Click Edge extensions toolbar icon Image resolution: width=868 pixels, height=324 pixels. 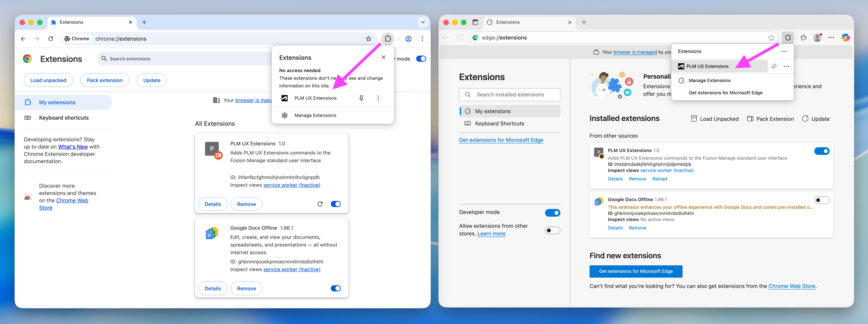787,38
